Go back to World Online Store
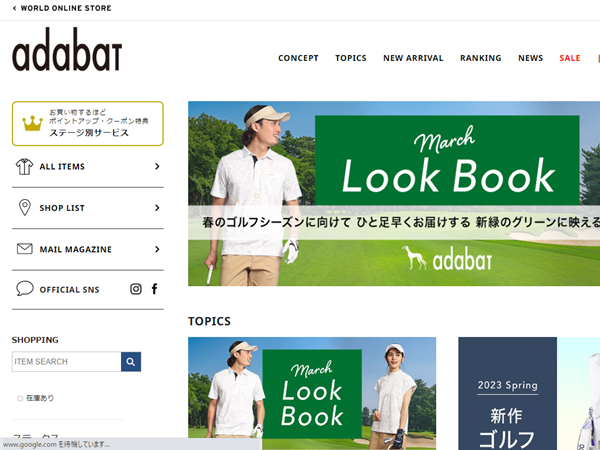600x450 pixels. (62, 8)
